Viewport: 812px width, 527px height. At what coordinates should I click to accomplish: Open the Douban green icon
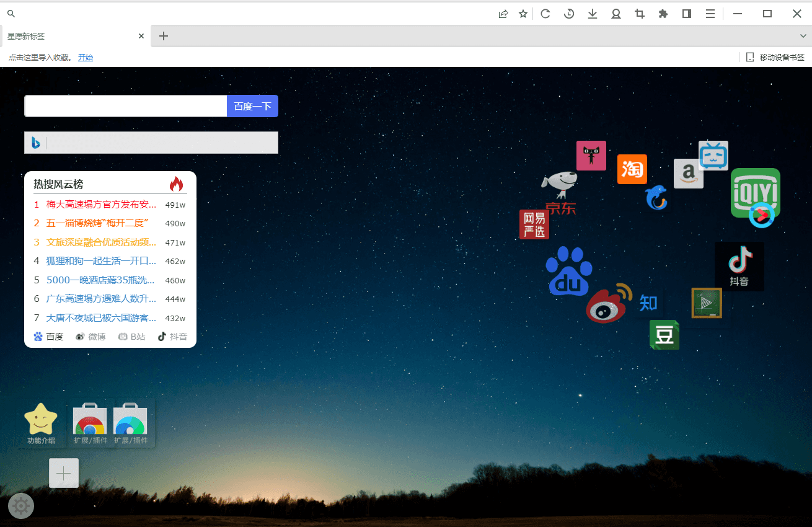pos(664,335)
